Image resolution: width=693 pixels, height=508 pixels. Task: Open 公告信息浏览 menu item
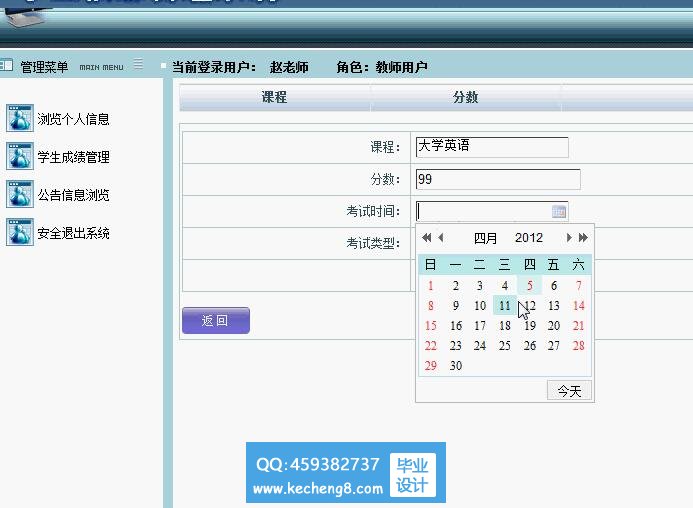click(x=73, y=195)
